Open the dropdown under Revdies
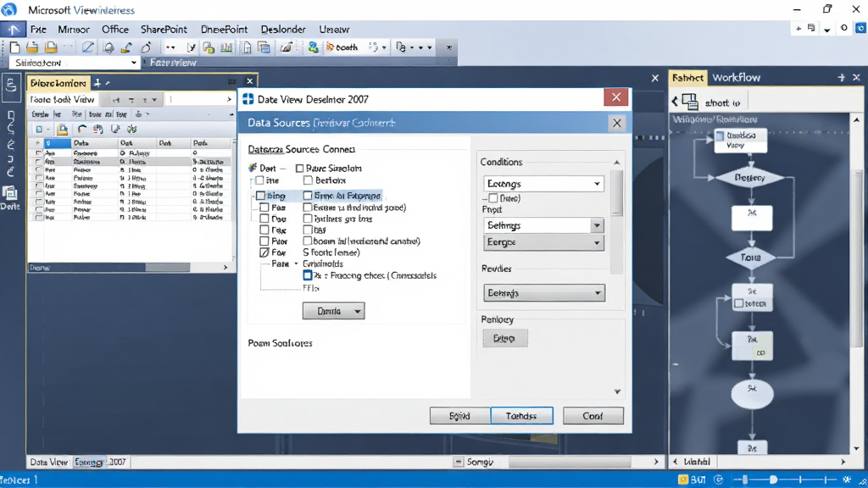The height and width of the screenshot is (488, 868). (x=543, y=292)
